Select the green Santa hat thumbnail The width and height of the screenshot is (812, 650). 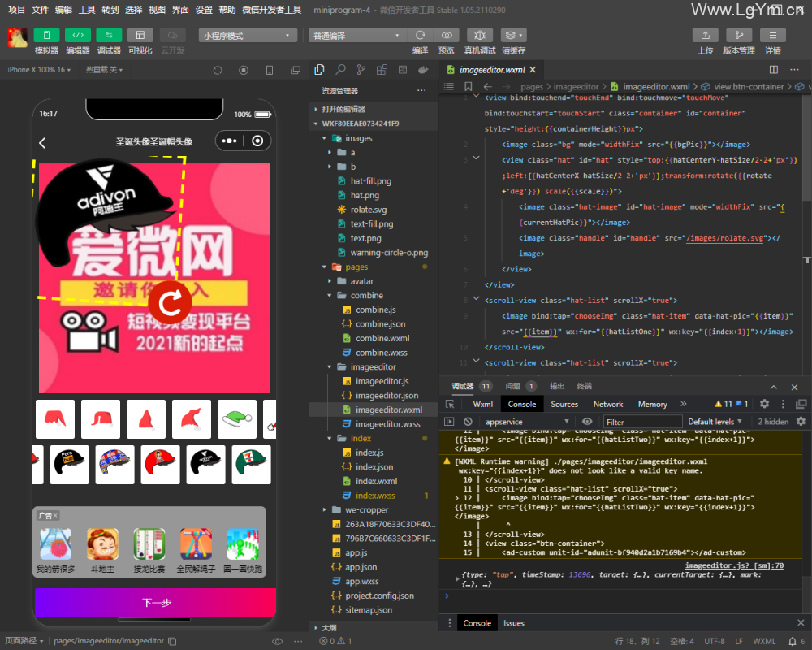click(x=236, y=418)
